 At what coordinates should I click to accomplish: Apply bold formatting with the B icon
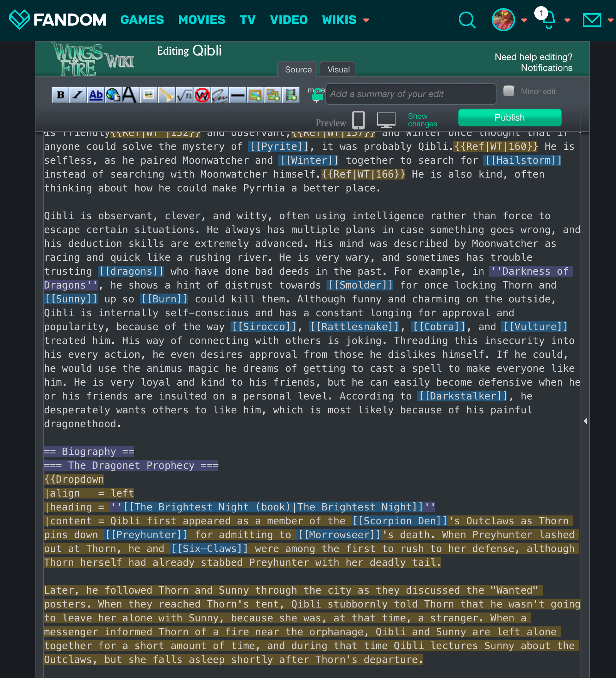[x=60, y=95]
